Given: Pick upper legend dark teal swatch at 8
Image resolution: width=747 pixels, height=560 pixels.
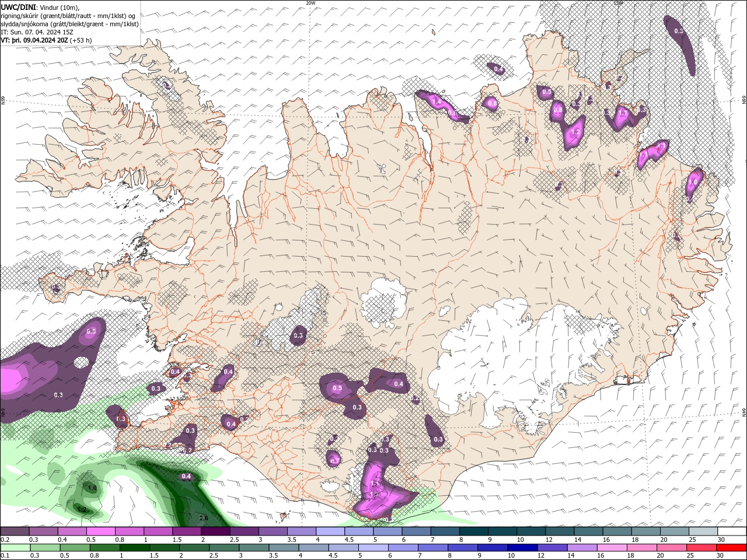Looking at the screenshot, I should click(474, 531).
